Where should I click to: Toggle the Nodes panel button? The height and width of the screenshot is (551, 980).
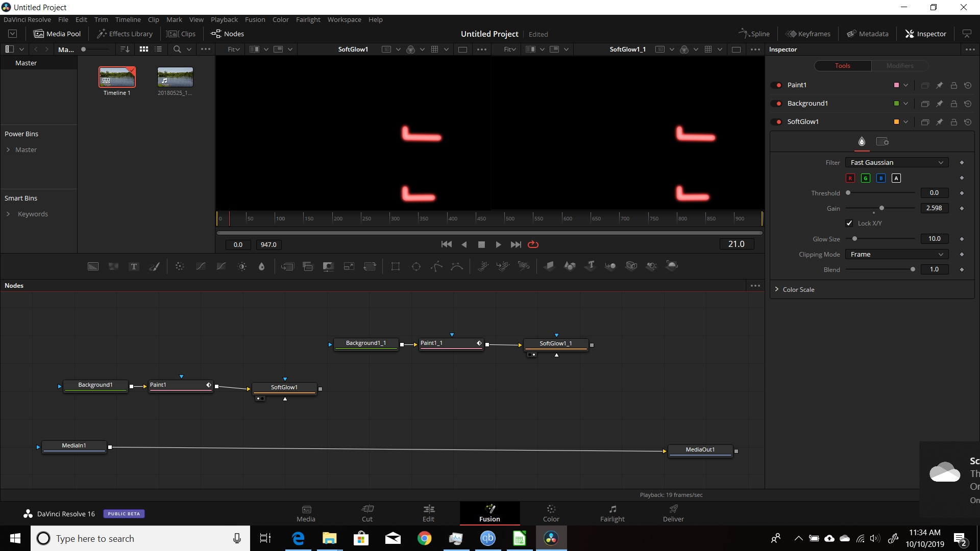pos(228,34)
